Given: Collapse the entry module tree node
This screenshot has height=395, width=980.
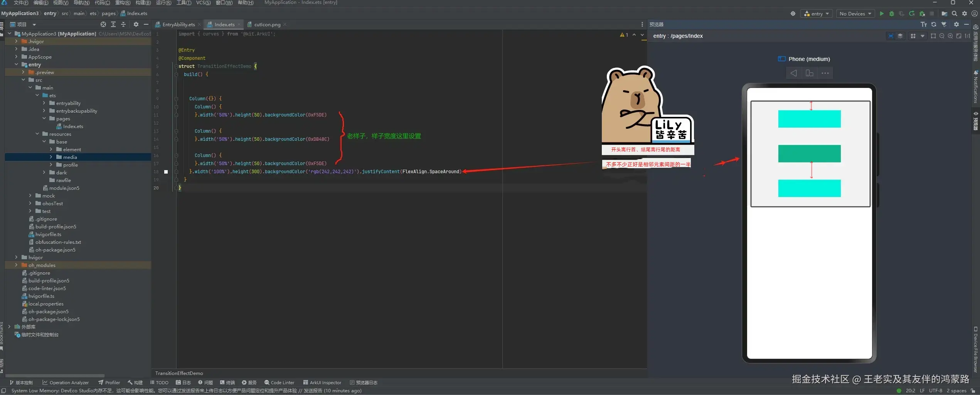Looking at the screenshot, I should click(x=16, y=64).
